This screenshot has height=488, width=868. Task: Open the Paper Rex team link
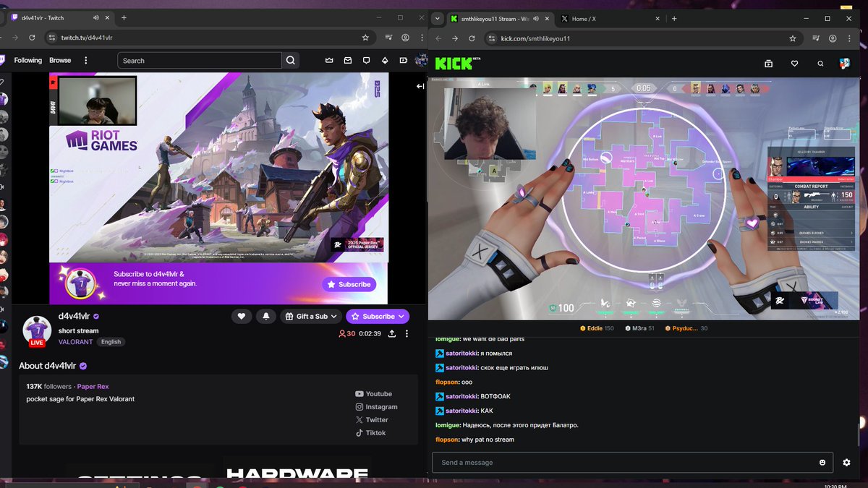click(x=93, y=387)
